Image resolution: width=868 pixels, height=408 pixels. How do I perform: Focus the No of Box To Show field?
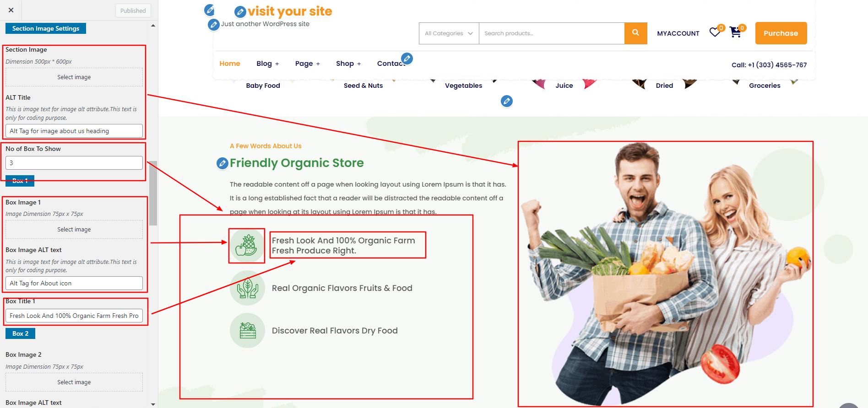tap(74, 163)
